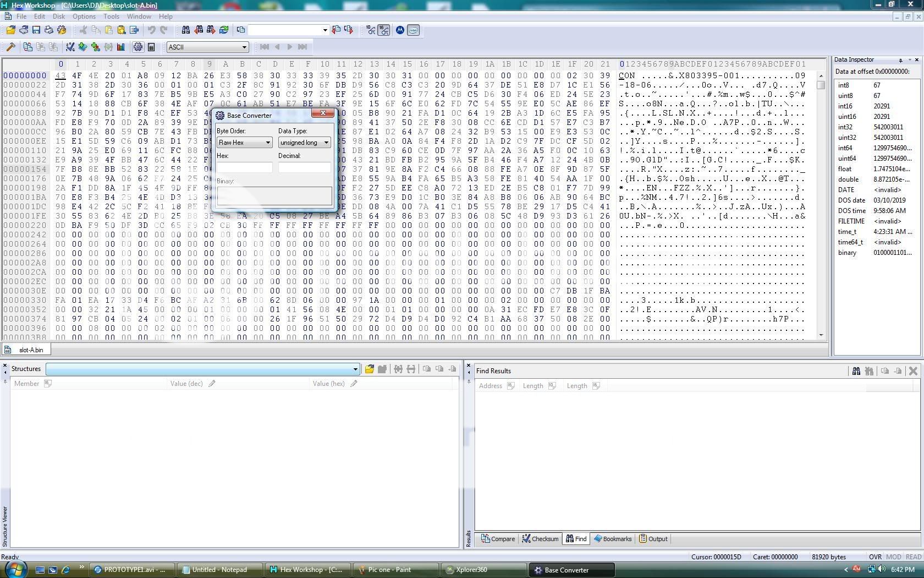
Task: Toggle Intel byte order button
Action: 413,30
